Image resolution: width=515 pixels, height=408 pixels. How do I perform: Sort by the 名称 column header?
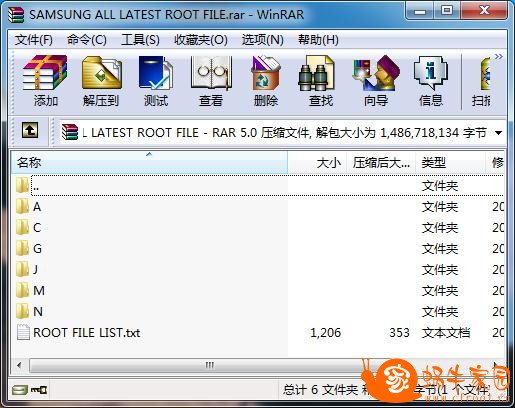point(149,162)
